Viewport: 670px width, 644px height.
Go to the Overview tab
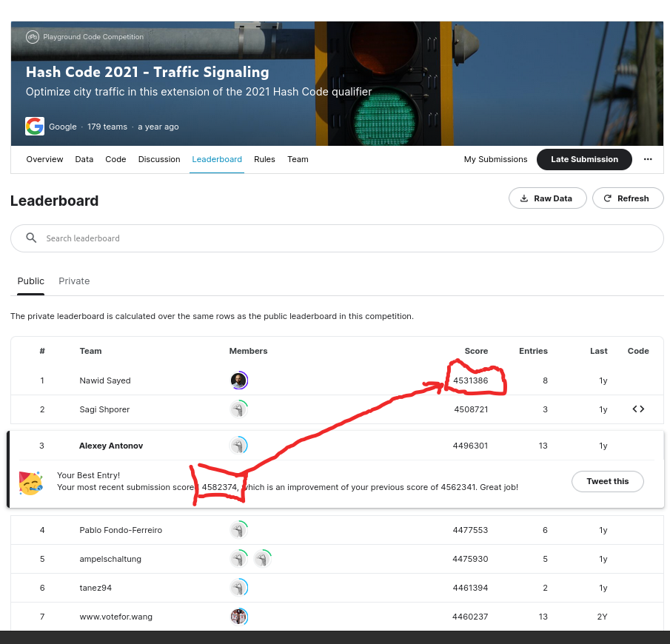pos(44,159)
